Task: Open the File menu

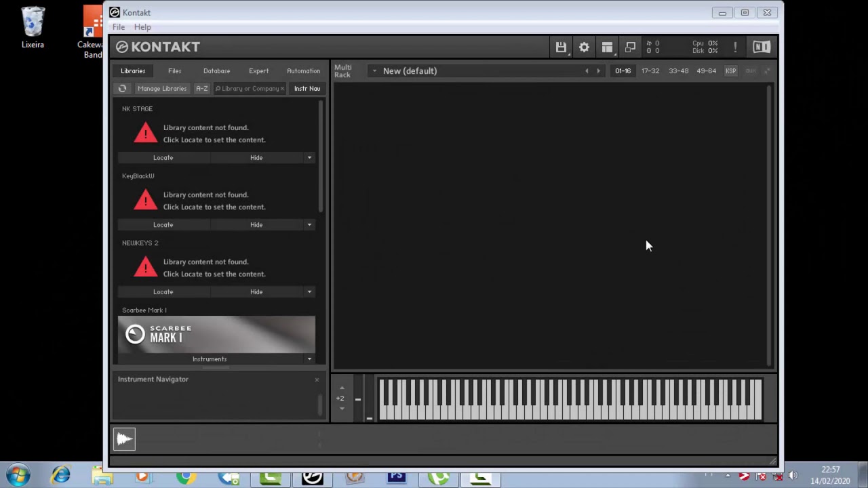Action: pyautogui.click(x=119, y=27)
